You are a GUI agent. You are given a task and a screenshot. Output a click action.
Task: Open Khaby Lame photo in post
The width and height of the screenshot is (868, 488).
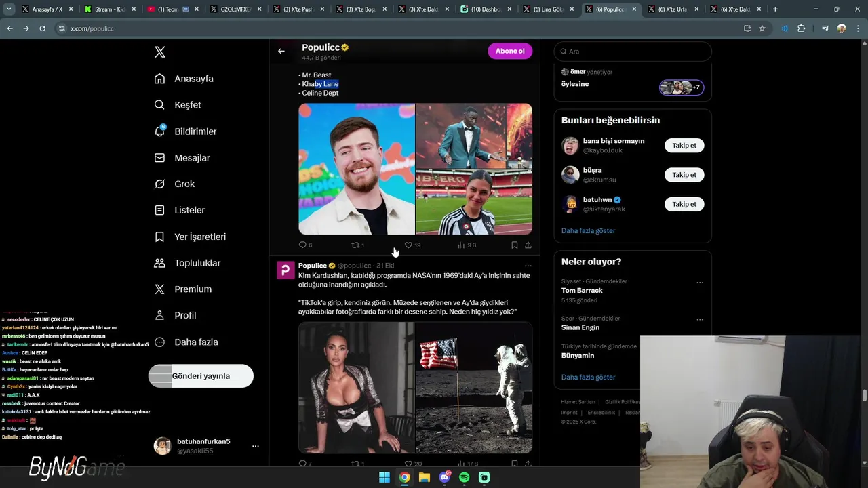pos(474,136)
